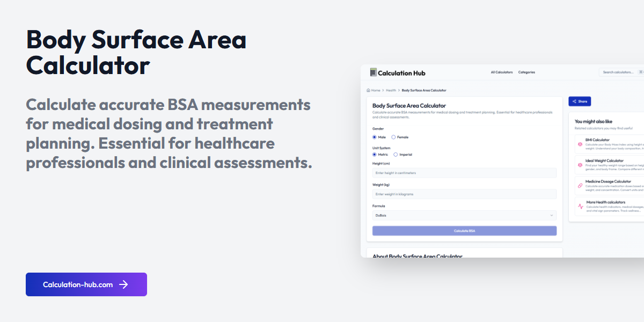This screenshot has width=644, height=322.
Task: Open the Formula dropdown showing DuBois
Action: tap(464, 215)
